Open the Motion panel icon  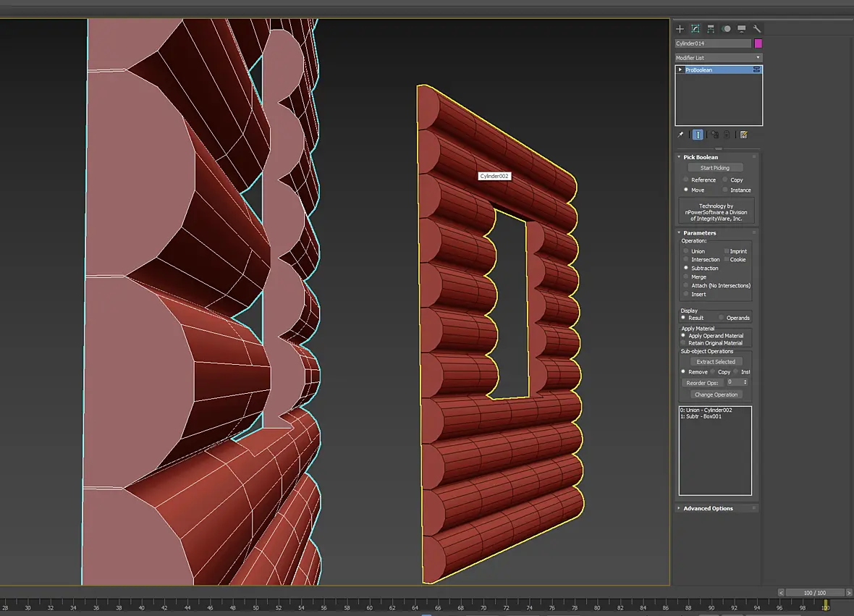pos(727,29)
